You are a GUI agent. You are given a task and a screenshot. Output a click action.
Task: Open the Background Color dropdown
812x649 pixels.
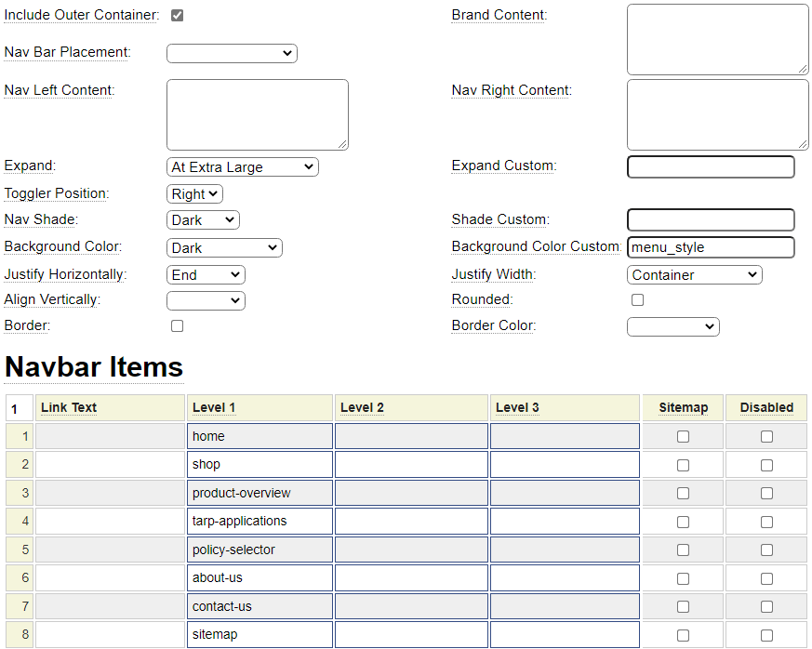point(224,248)
